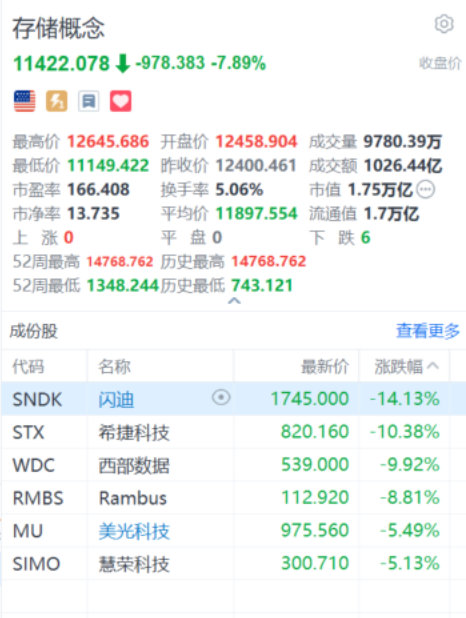
Task: Click the US flag market icon
Action: (x=24, y=101)
